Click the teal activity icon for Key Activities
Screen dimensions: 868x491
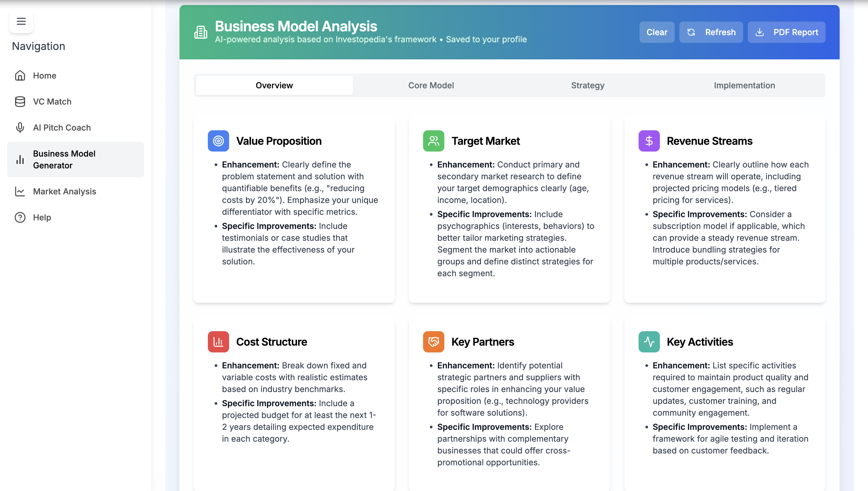(649, 342)
